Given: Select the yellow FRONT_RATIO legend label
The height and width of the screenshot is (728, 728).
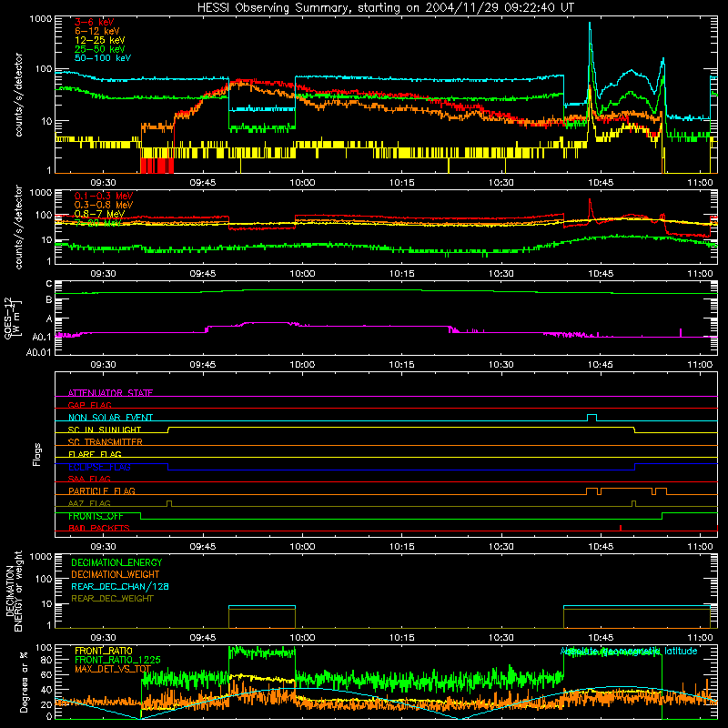Looking at the screenshot, I should click(x=104, y=651).
